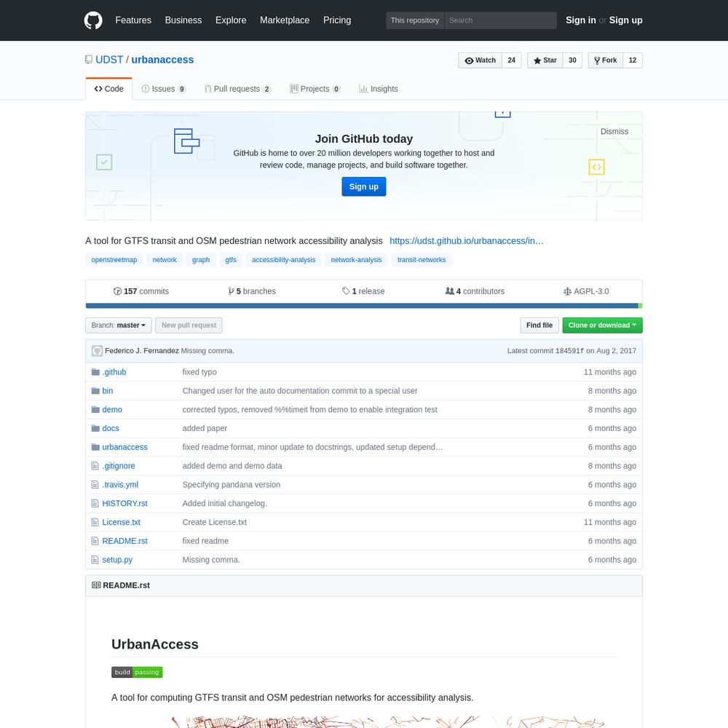Screen dimensions: 728x728
Task: Open Marketplace in the top navigation
Action: [x=285, y=20]
